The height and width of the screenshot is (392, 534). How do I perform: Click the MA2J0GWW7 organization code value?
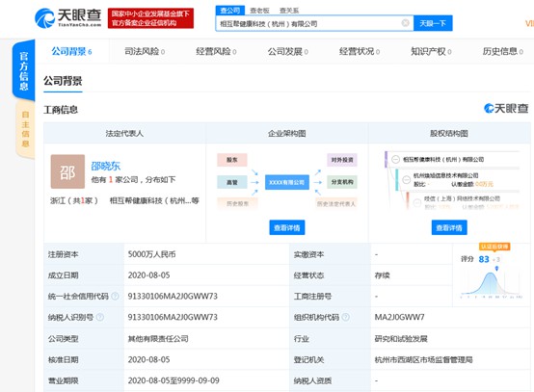point(399,317)
